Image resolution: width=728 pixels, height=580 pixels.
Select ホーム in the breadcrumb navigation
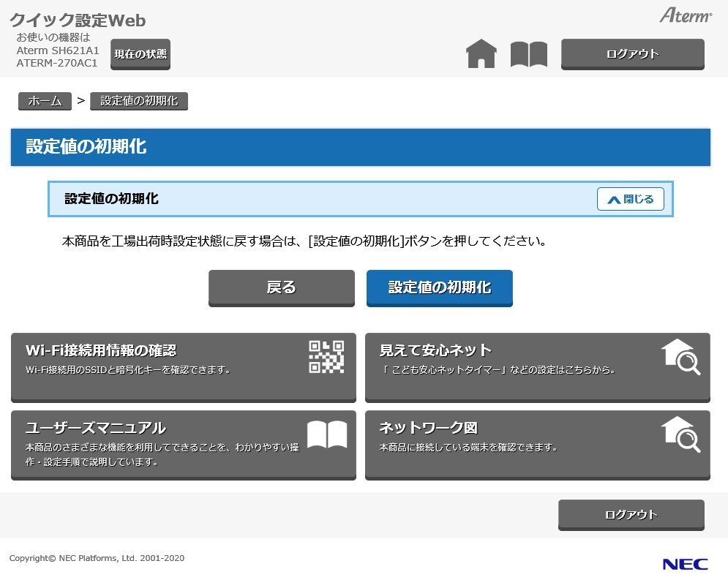click(45, 102)
